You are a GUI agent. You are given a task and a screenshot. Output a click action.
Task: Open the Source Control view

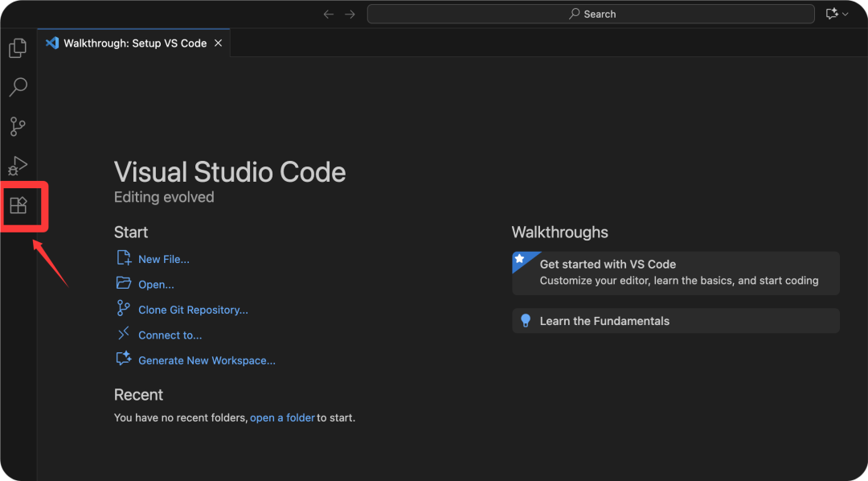tap(18, 127)
